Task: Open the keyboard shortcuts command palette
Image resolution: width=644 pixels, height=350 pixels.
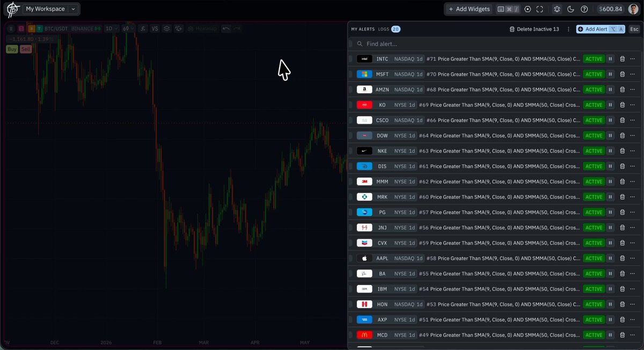Action: tap(508, 9)
